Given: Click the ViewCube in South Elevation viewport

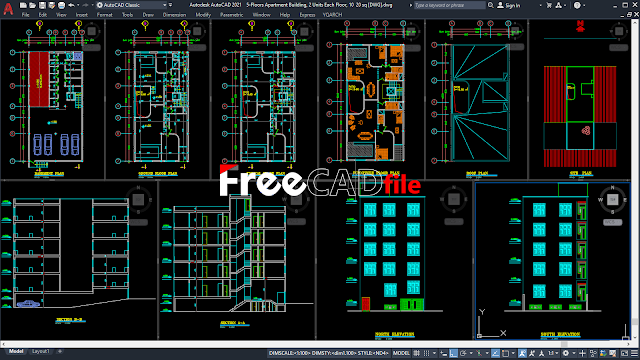Looking at the screenshot, I should [612, 200].
